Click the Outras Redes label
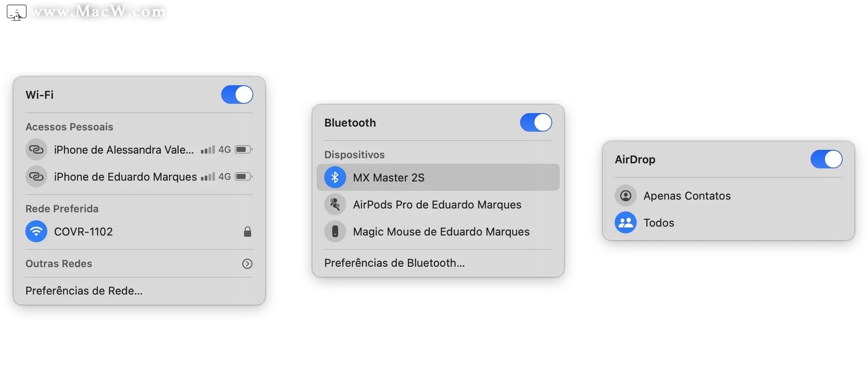The image size is (868, 387). [59, 264]
